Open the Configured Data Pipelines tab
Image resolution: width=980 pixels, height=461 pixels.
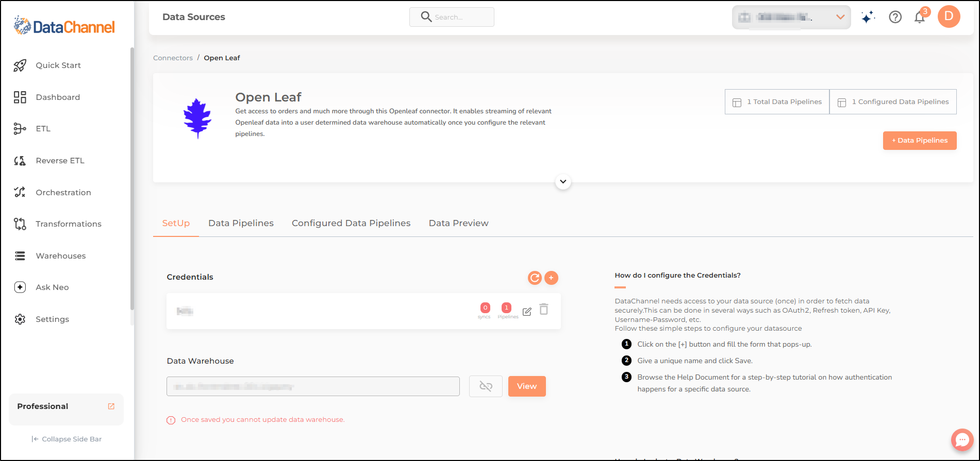point(351,224)
